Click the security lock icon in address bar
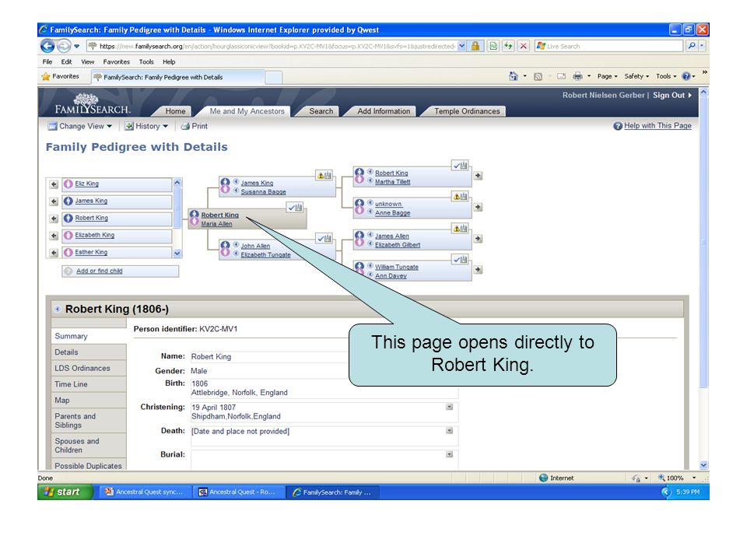Image resolution: width=747 pixels, height=560 pixels. pyautogui.click(x=475, y=46)
